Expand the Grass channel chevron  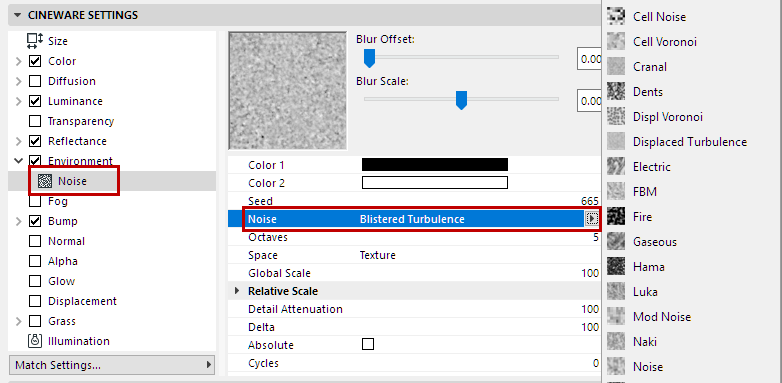[x=18, y=321]
